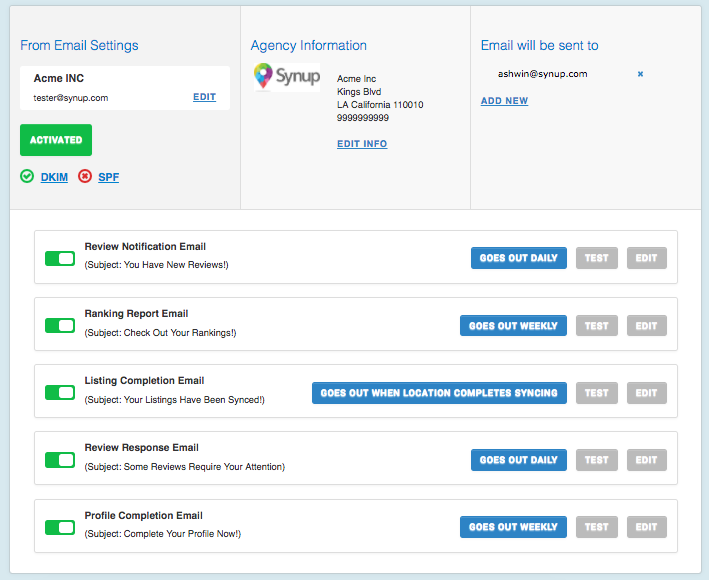Click the green DKIM checkmark icon
The width and height of the screenshot is (709, 580).
click(27, 177)
